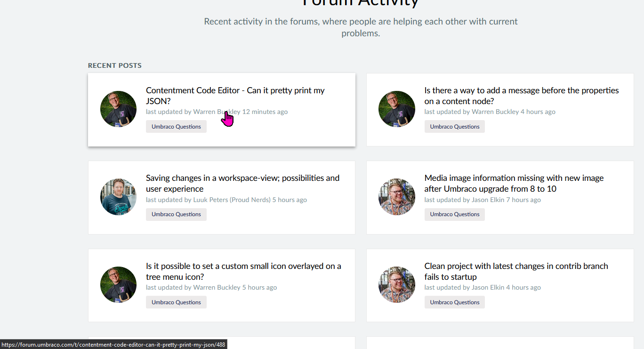Click Warren Buckley's avatar on the tree menu icon post
The width and height of the screenshot is (644, 349).
click(x=118, y=285)
